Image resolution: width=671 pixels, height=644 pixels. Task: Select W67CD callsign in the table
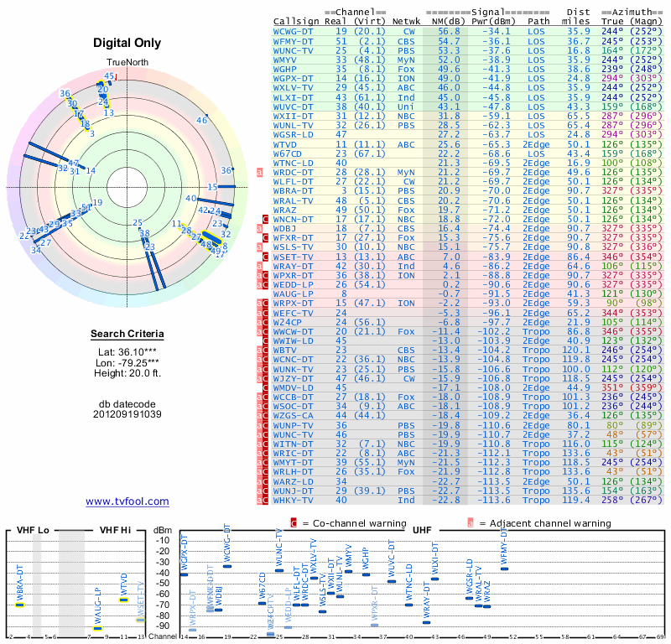(288, 153)
